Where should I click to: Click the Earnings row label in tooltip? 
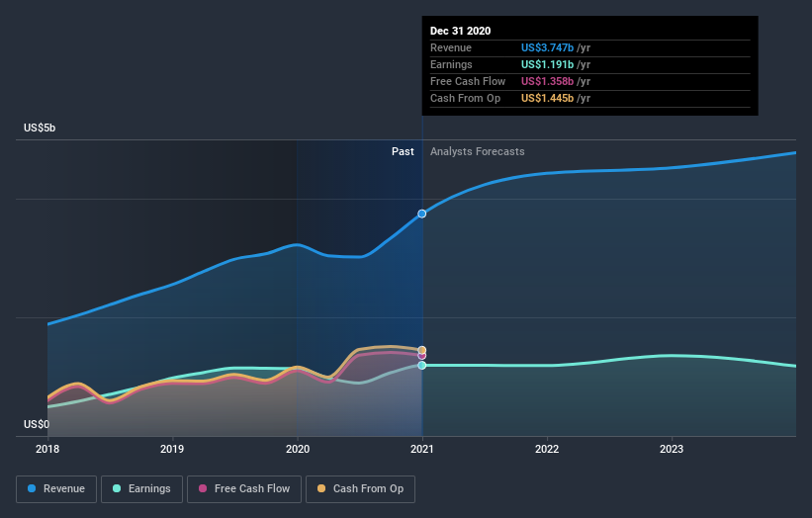click(451, 64)
